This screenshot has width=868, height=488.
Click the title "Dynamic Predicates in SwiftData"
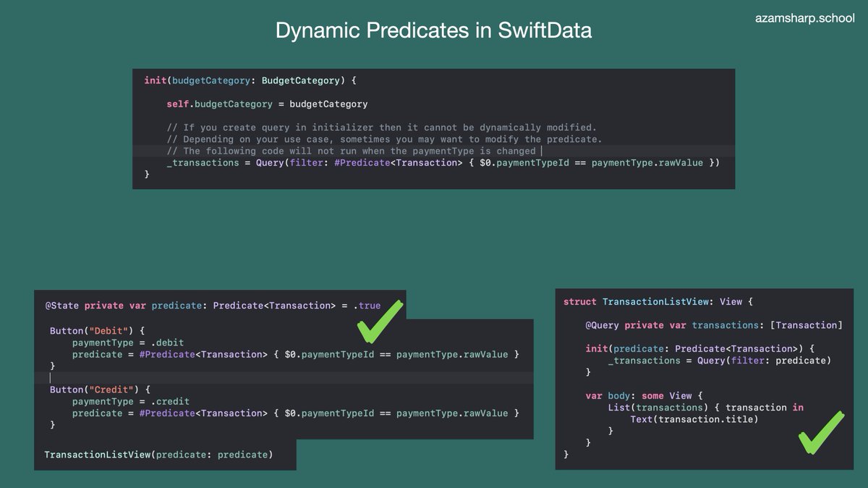point(433,30)
